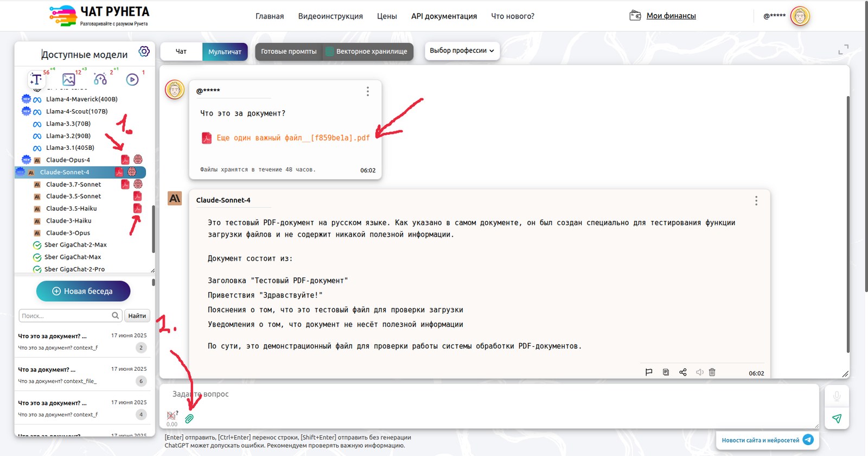This screenshot has height=456, width=868.
Task: Start a Новая беседа
Action: point(83,291)
